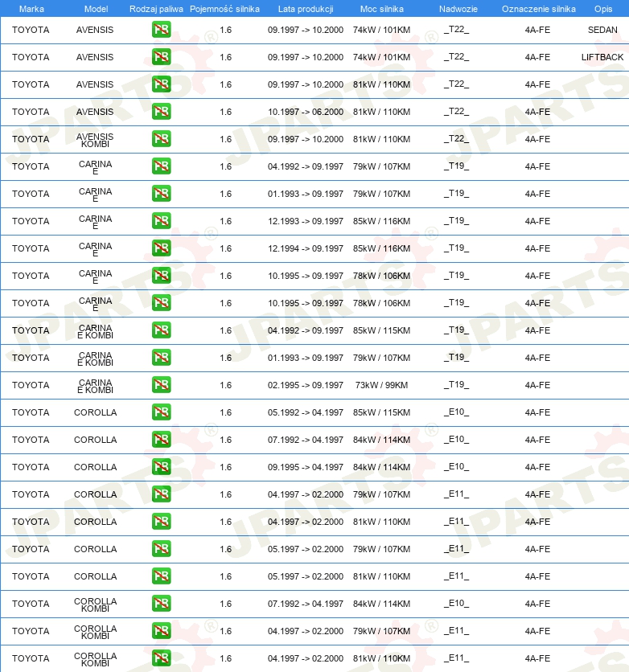Click the '12.1993 -> 09.1997' production years cell

click(306, 221)
